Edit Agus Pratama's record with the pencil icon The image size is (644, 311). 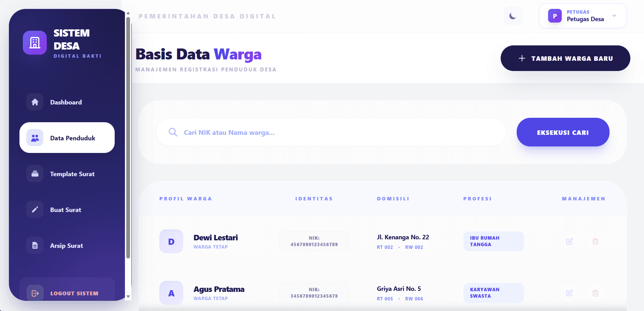click(569, 293)
